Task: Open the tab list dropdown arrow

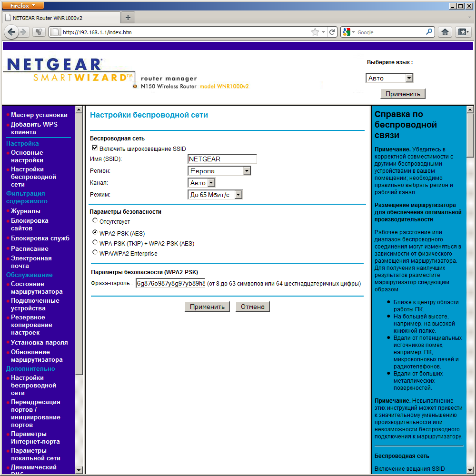Action: click(x=469, y=18)
